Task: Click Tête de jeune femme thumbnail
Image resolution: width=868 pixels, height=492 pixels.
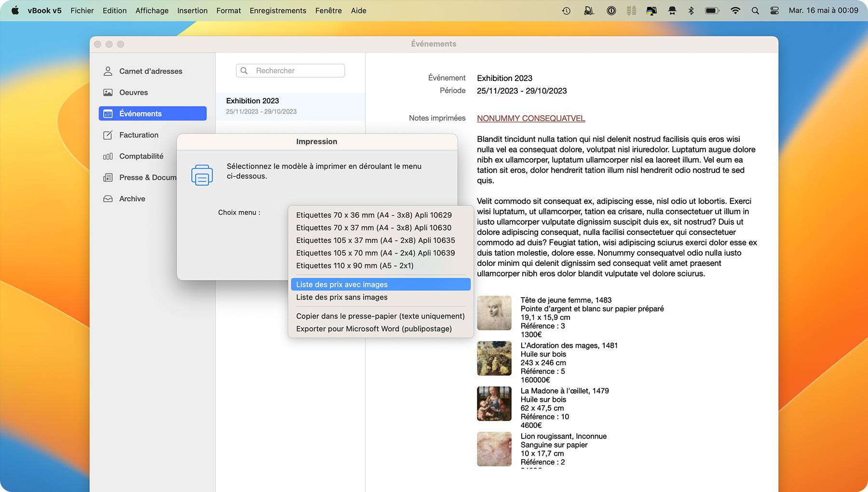Action: click(494, 313)
